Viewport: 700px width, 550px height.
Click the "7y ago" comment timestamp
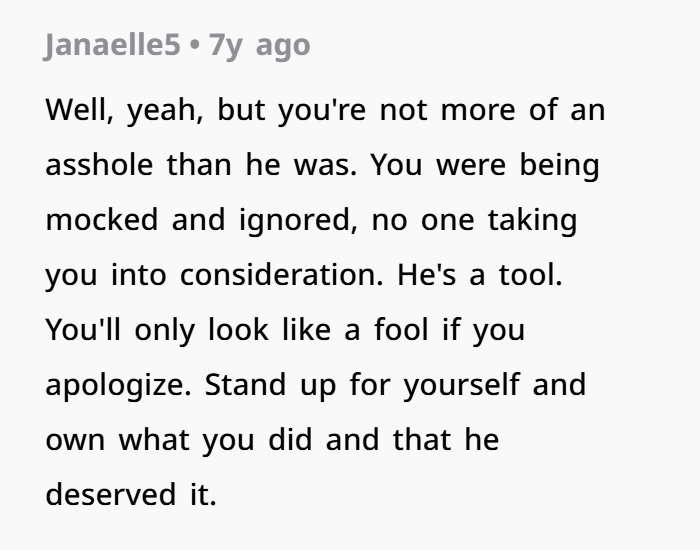pos(260,45)
